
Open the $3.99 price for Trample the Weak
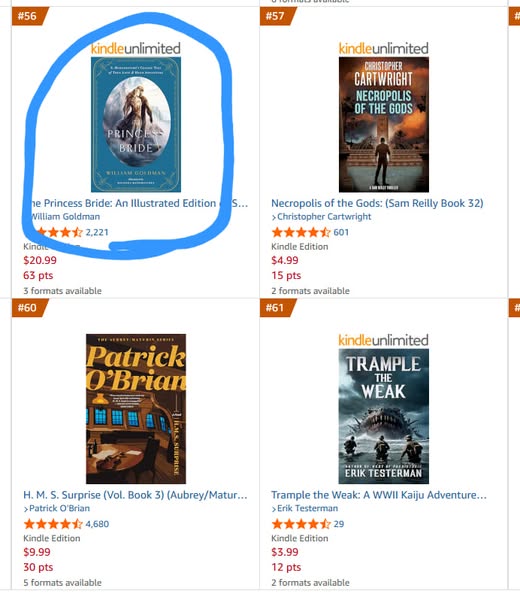(285, 552)
